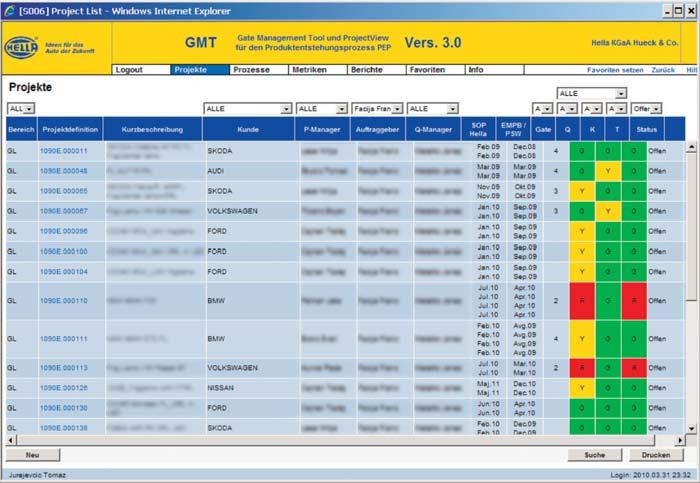Screen dimensions: 700x483
Task: Click the Zurück link
Action: 663,70
